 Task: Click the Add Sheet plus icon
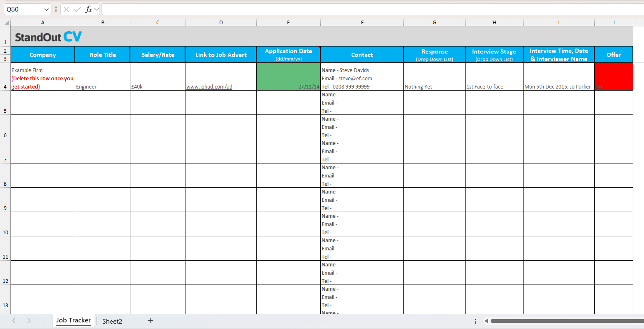[151, 320]
